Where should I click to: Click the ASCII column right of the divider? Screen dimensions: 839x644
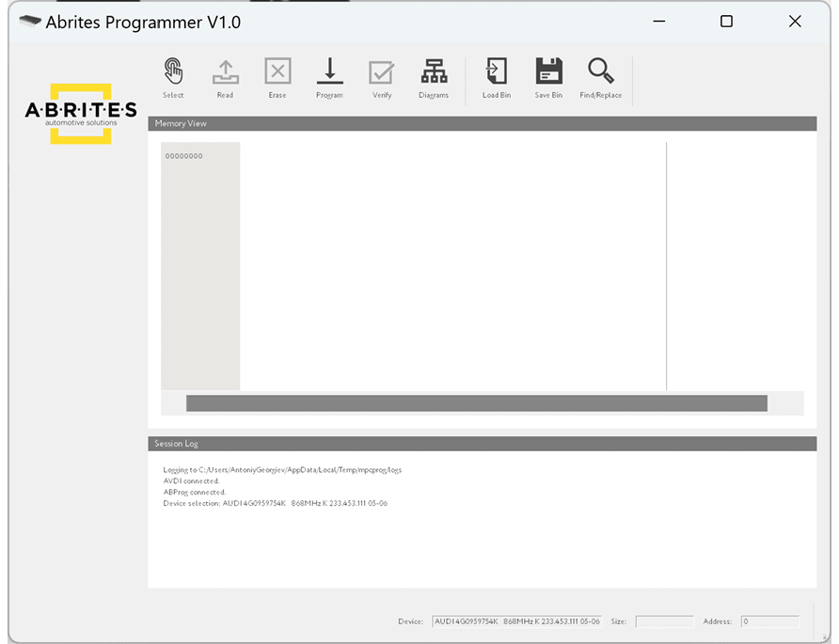coord(734,263)
